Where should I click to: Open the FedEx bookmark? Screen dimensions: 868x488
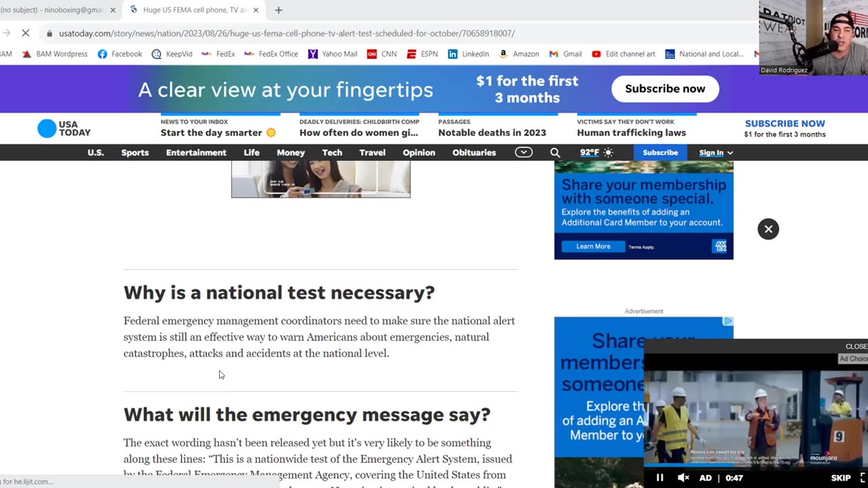pos(218,54)
